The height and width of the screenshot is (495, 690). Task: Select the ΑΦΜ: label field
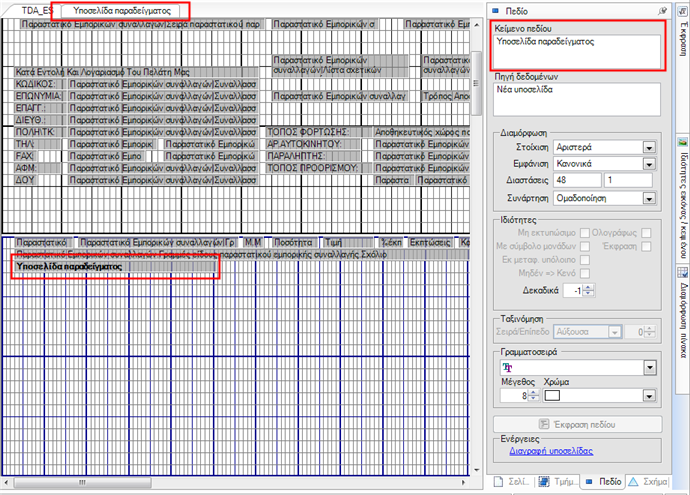pyautogui.click(x=37, y=168)
